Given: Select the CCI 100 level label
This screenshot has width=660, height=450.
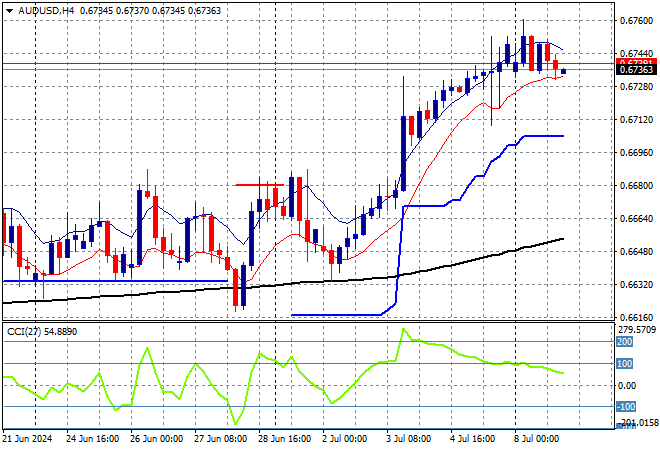Looking at the screenshot, I should click(625, 364).
